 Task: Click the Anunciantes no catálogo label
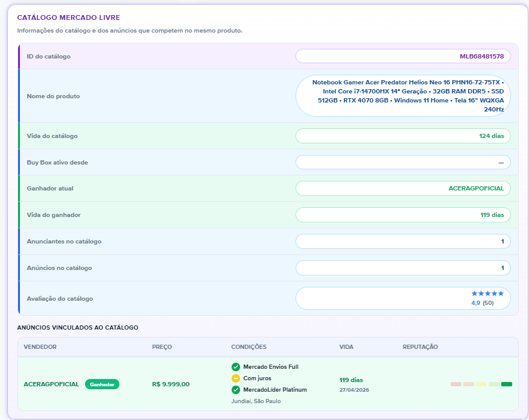point(64,242)
